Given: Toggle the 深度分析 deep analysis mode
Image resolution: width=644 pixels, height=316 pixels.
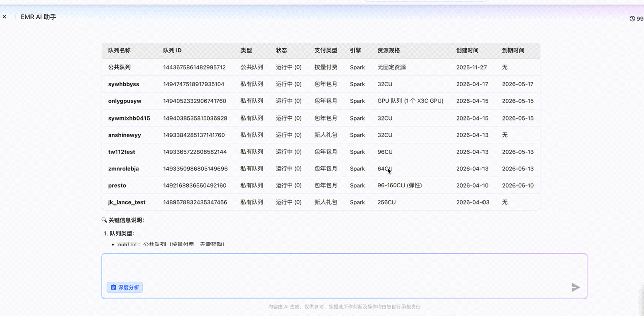Looking at the screenshot, I should point(125,287).
